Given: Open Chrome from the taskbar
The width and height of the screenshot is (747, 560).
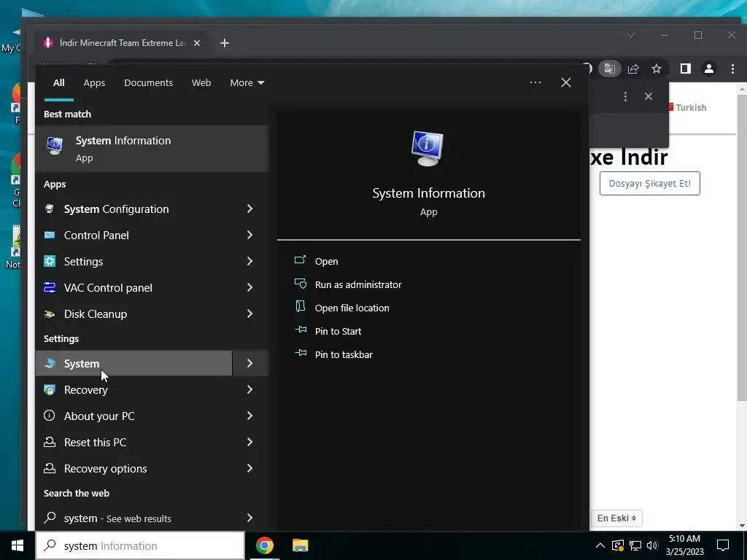Looking at the screenshot, I should point(264,545).
